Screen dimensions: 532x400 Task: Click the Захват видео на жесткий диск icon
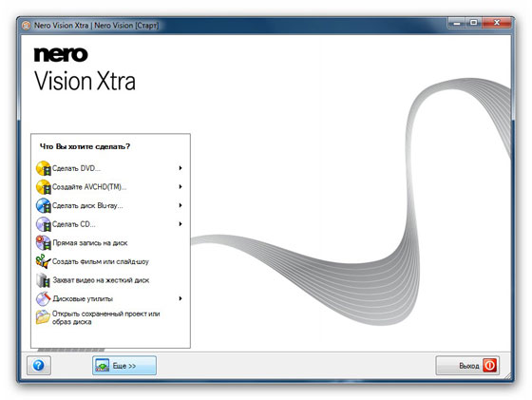tap(44, 280)
